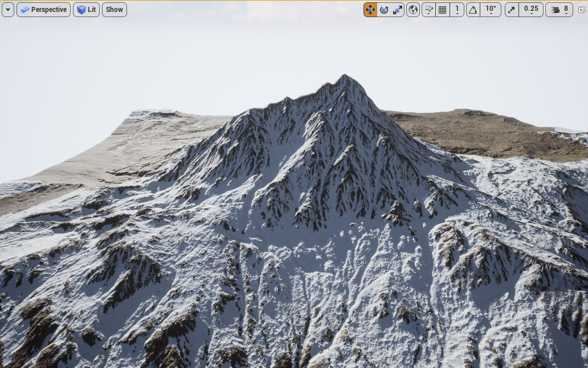Click the blue cube Lit icon
588x368 pixels.
81,10
